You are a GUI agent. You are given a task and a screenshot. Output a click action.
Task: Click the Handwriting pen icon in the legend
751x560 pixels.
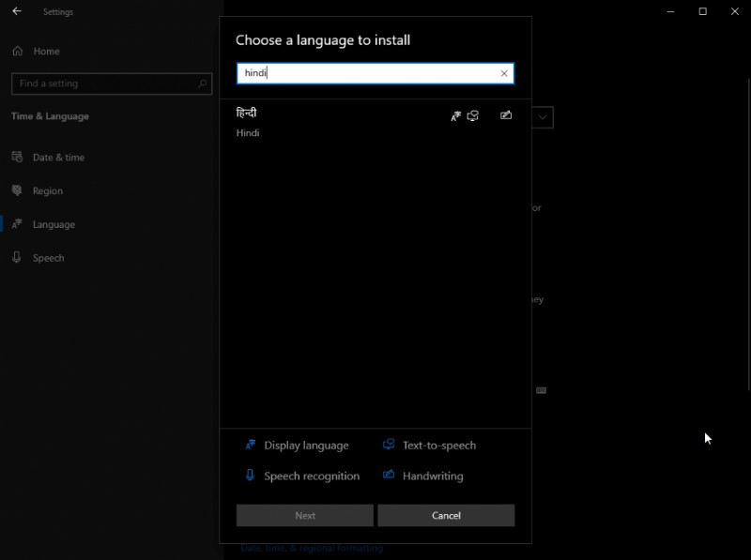pos(389,476)
